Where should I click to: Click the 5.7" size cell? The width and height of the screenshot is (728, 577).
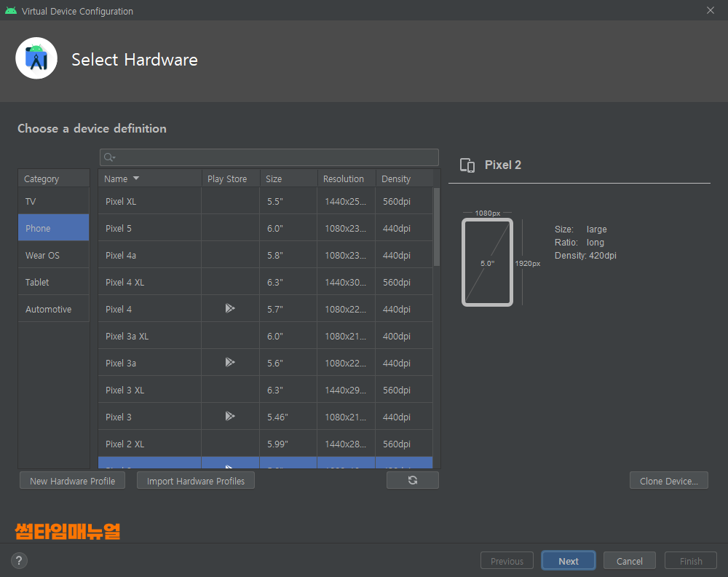click(288, 309)
